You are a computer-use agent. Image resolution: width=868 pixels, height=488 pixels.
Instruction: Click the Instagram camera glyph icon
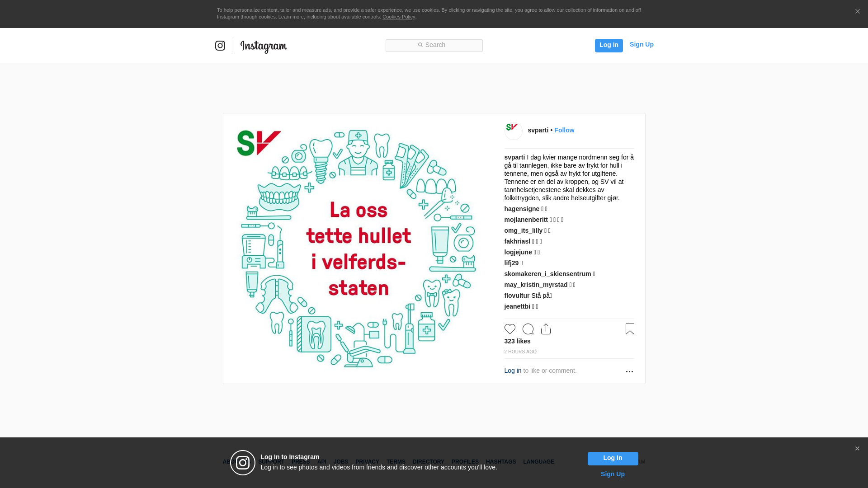(x=220, y=46)
